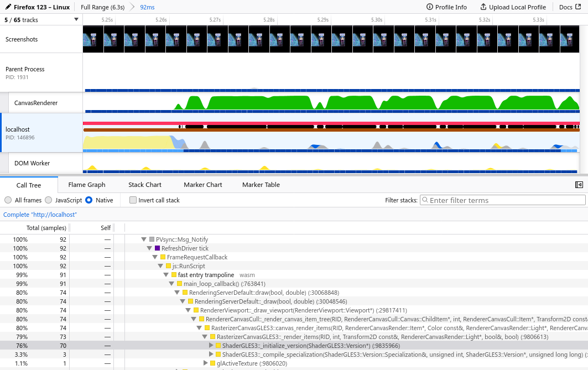Screen dimensions: 588x370
Task: Click the brown marker bar in localhost track
Action: pyautogui.click(x=331, y=130)
